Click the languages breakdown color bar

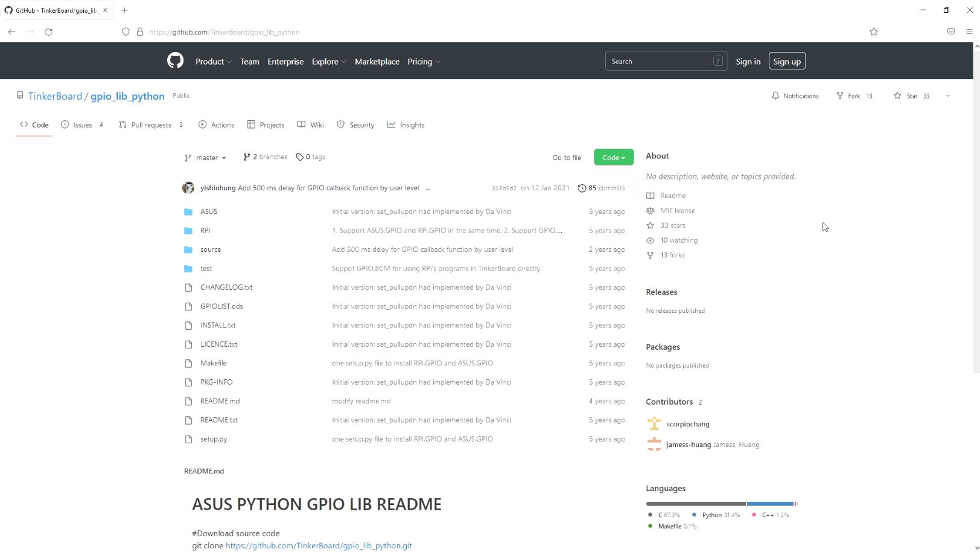coord(721,504)
